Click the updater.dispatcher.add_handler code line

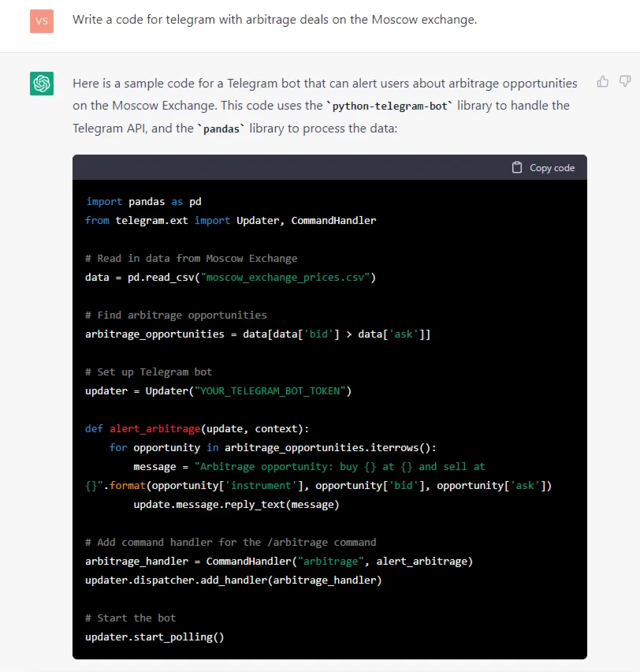coord(233,581)
